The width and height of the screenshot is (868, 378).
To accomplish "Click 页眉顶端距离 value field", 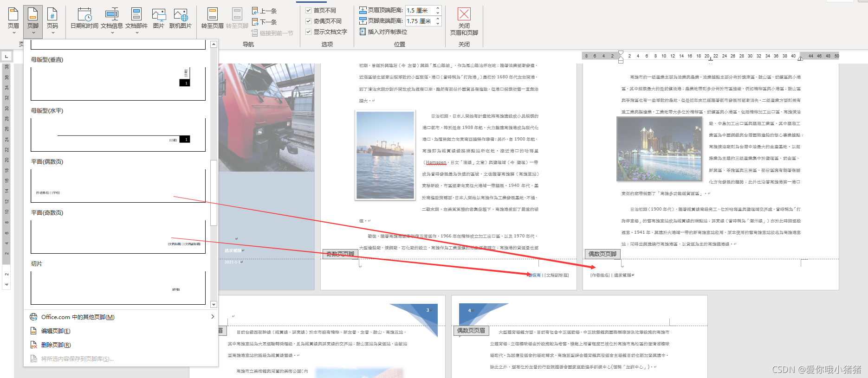I will 420,10.
